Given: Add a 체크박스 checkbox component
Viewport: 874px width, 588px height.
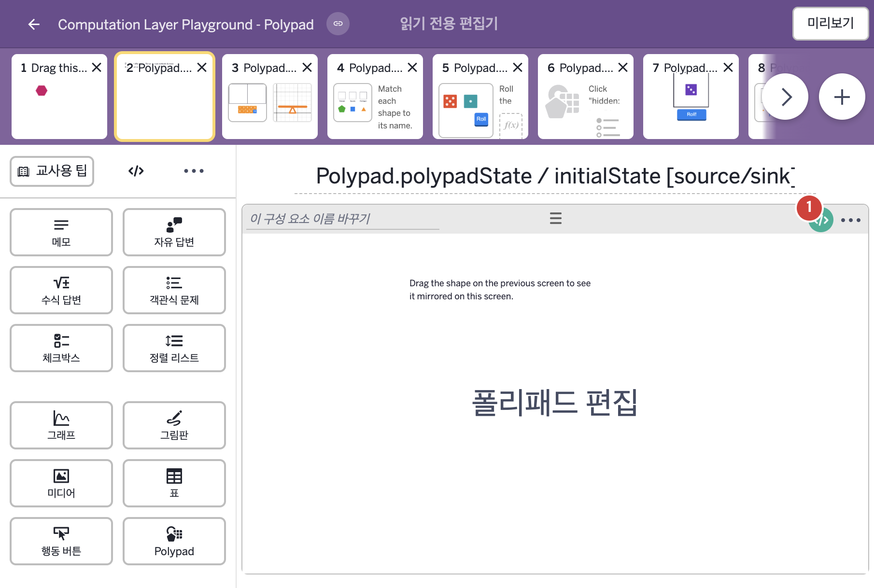Looking at the screenshot, I should point(61,348).
